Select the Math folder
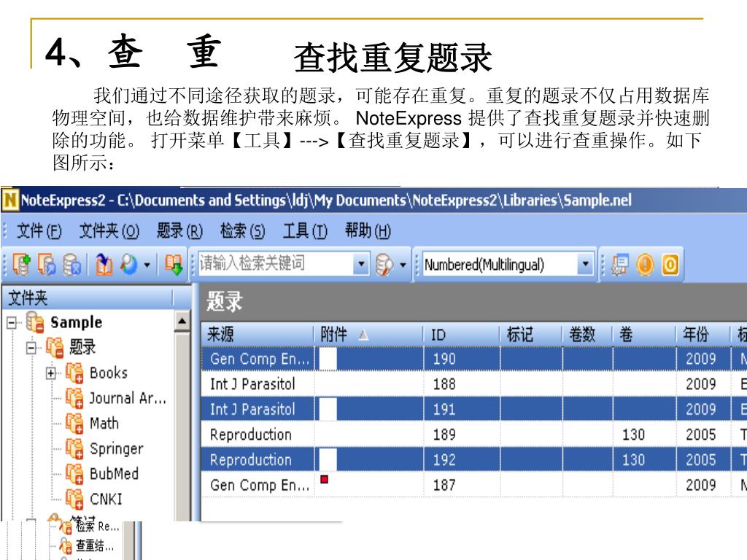This screenshot has height=560, width=747. click(104, 423)
